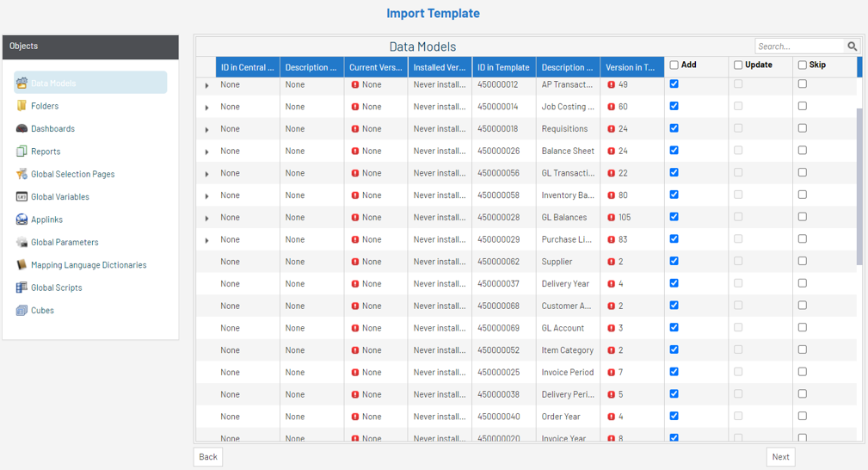Viewport: 868px width, 470px height.
Task: Open Applinks using its icon
Action: [x=22, y=220]
